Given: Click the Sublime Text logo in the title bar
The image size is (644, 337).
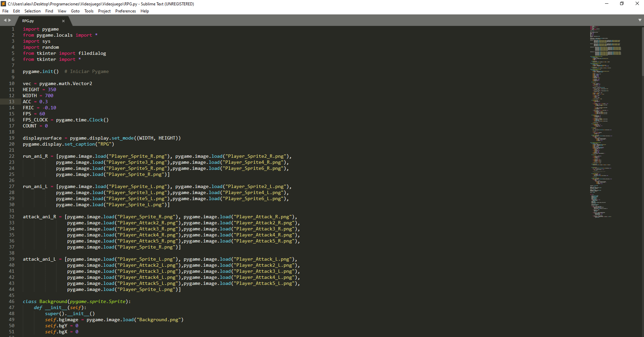Looking at the screenshot, I should tap(3, 4).
